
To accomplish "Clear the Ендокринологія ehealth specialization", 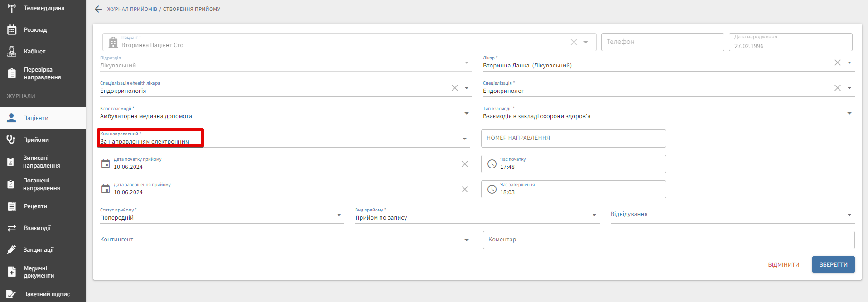I will 454,88.
